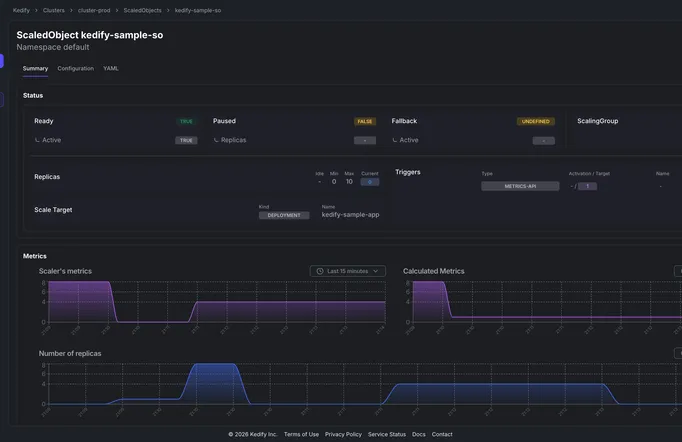This screenshot has height=442, width=682.
Task: Switch to the YAML tab
Action: (111, 69)
